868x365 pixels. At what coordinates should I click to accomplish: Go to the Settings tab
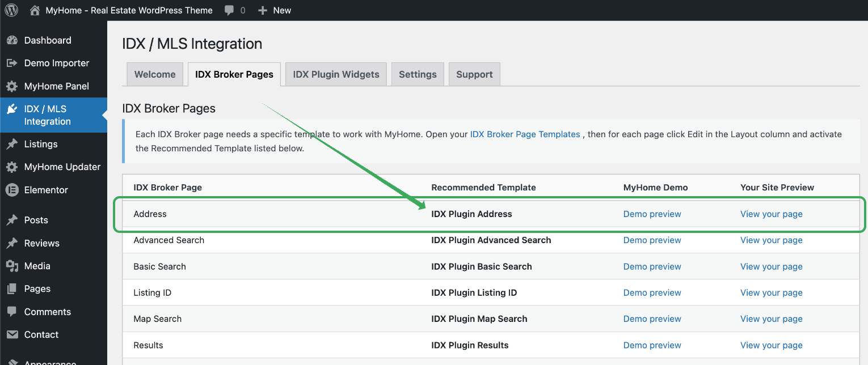pos(418,74)
